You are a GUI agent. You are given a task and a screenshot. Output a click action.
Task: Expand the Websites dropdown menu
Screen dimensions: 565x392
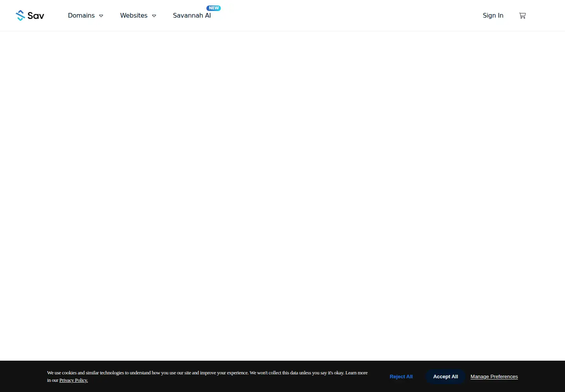138,15
